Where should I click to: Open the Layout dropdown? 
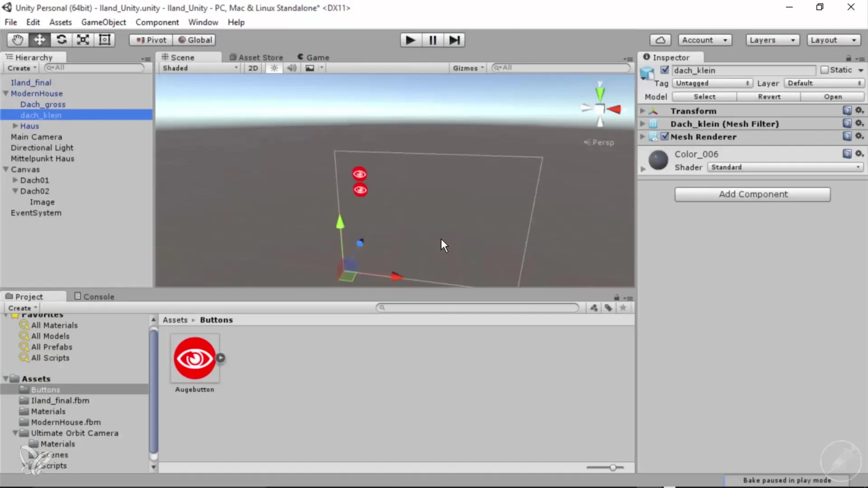click(834, 40)
